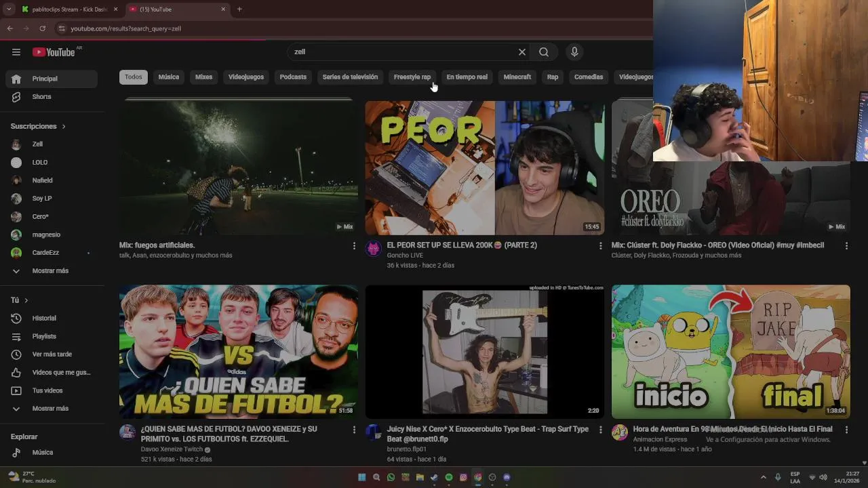Click the magnifier search button
Viewport: 868px width, 488px height.
click(544, 52)
